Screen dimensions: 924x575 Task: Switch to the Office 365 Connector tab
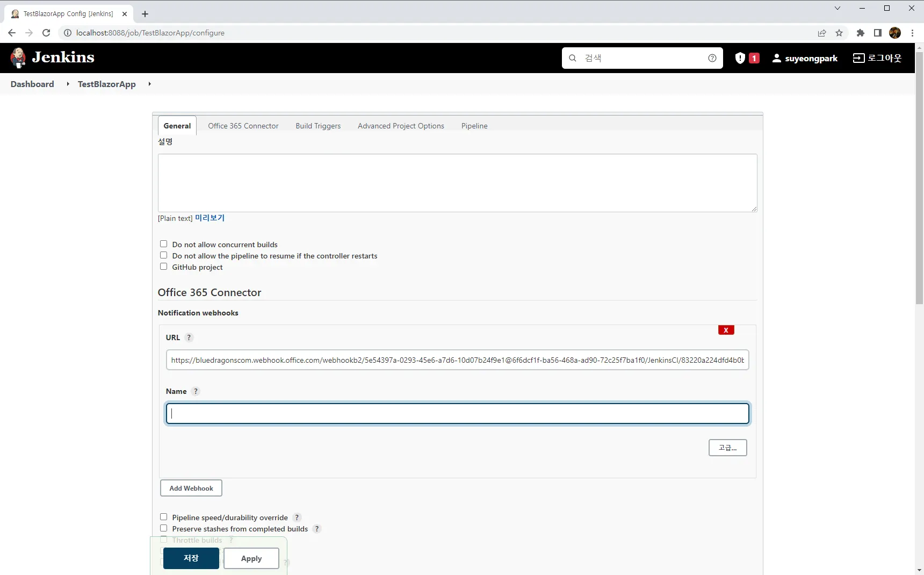243,126
